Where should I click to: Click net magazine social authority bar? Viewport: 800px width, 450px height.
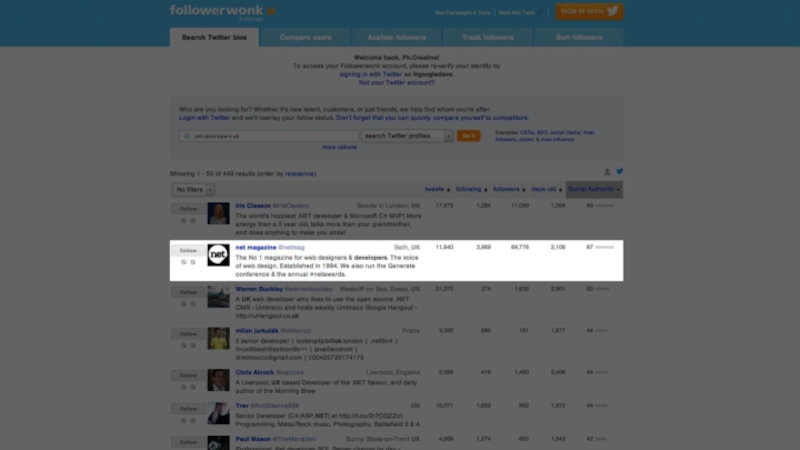(x=605, y=247)
